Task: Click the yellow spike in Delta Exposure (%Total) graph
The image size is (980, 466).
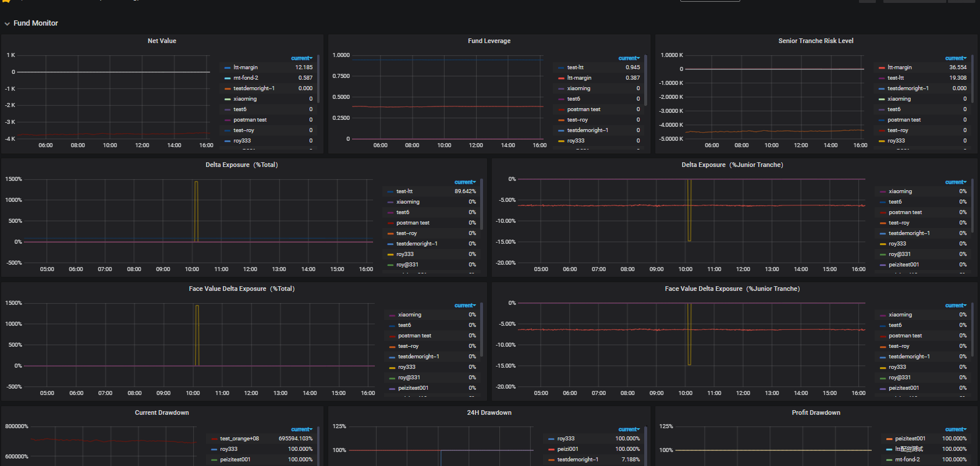Action: coord(196,211)
